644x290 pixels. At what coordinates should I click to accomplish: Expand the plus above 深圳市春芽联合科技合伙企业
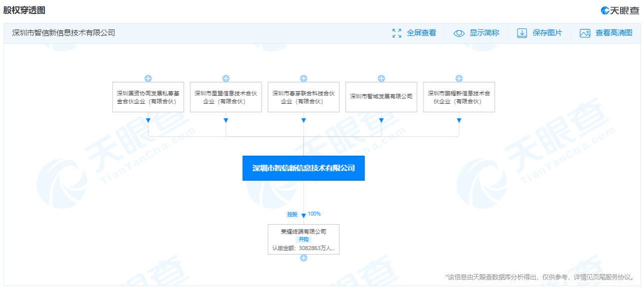tap(303, 78)
